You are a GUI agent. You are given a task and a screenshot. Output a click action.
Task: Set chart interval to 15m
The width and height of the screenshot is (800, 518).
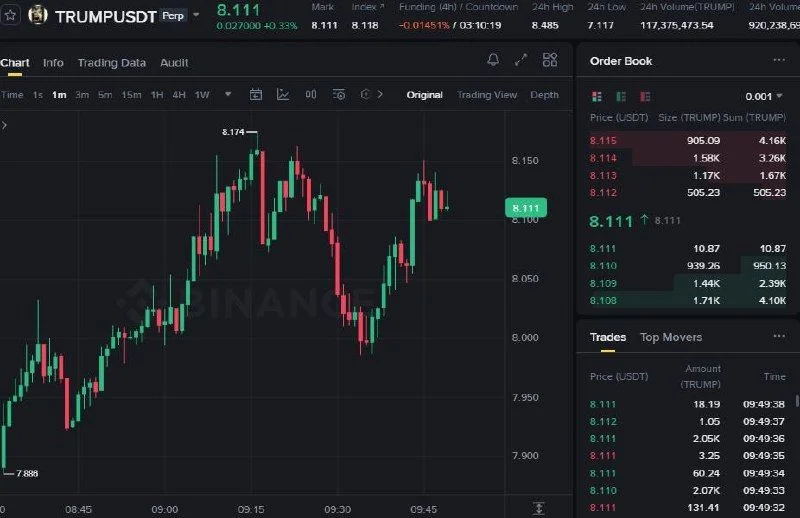pyautogui.click(x=131, y=95)
